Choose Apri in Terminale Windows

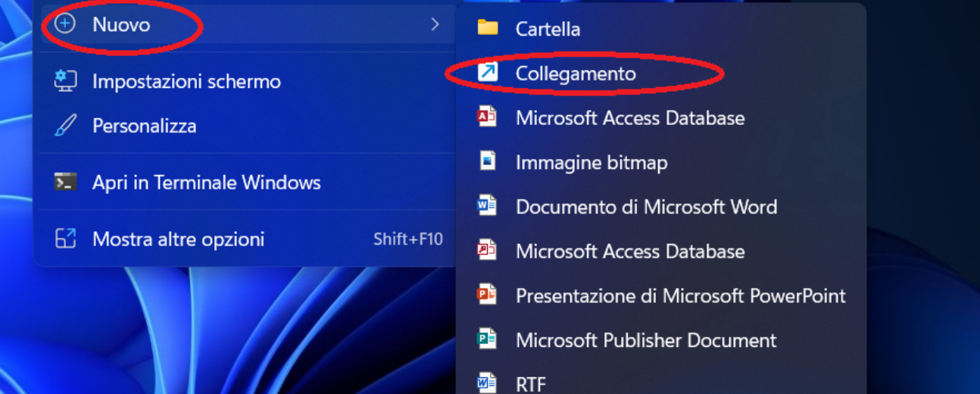tap(206, 183)
